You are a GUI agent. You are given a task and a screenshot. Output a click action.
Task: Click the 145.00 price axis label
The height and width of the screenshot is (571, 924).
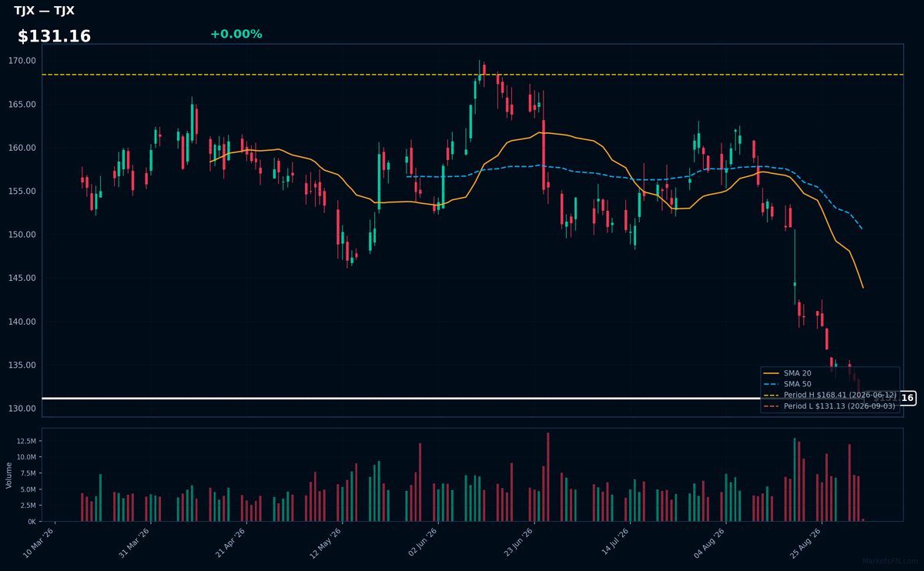22,279
